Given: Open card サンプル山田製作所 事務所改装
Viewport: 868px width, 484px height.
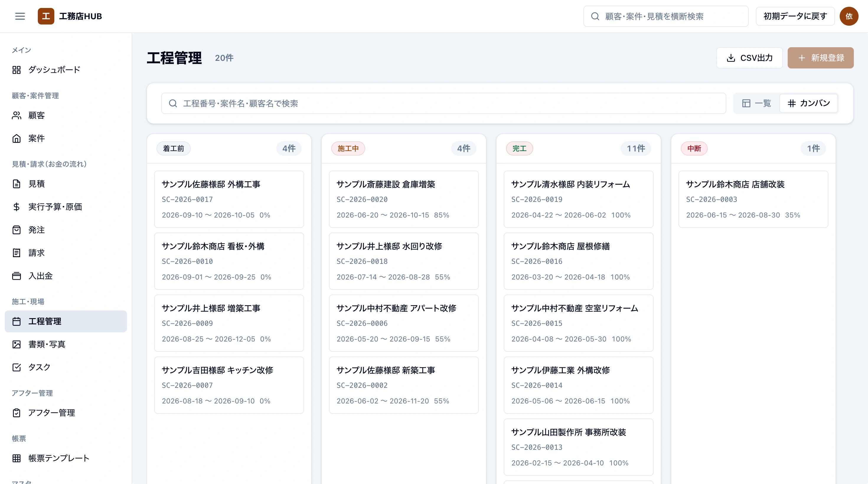Looking at the screenshot, I should pos(579,447).
